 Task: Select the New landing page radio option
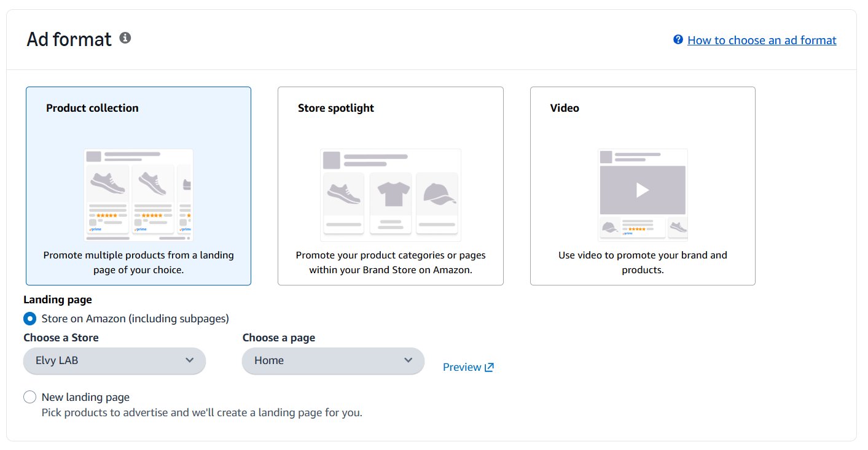coord(29,397)
